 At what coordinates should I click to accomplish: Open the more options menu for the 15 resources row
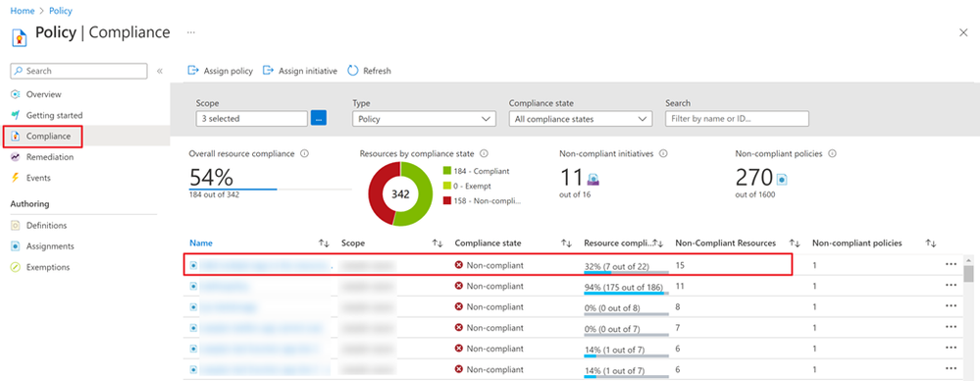951,264
